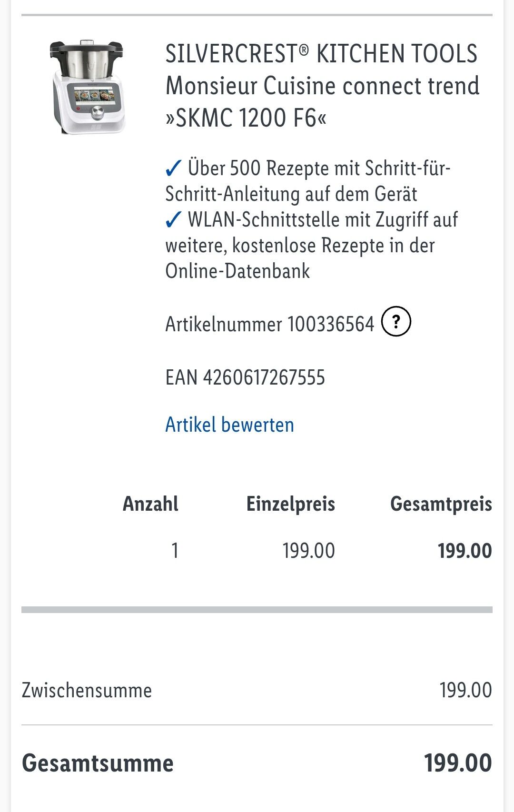Click the Zwischensumme amount 199.00
Image resolution: width=514 pixels, height=812 pixels.
(x=466, y=690)
